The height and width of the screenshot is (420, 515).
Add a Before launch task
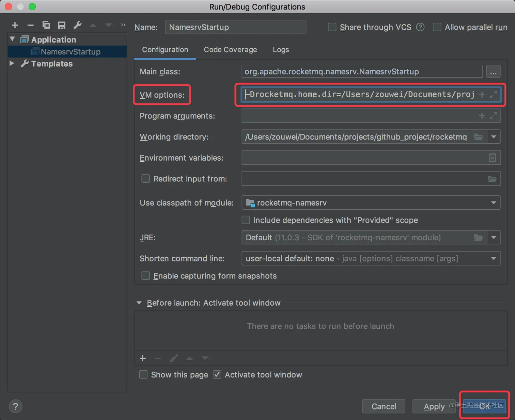pyautogui.click(x=143, y=358)
